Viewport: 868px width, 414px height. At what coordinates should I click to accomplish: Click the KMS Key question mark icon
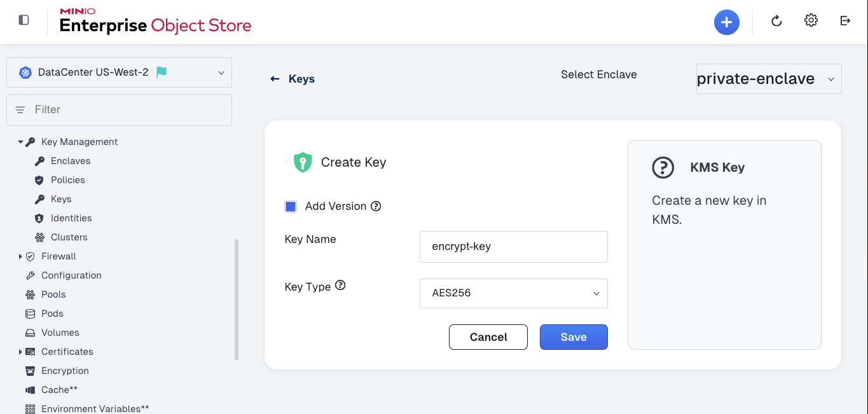(x=663, y=168)
